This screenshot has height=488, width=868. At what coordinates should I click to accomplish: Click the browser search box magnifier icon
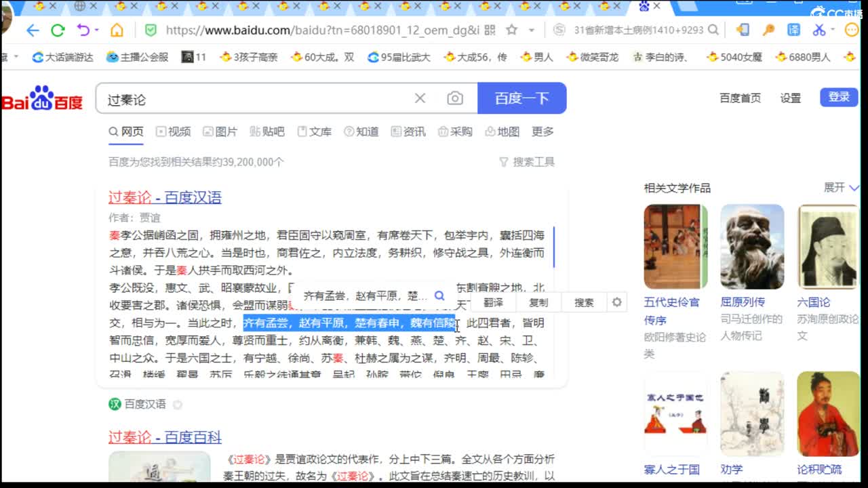[x=713, y=30]
